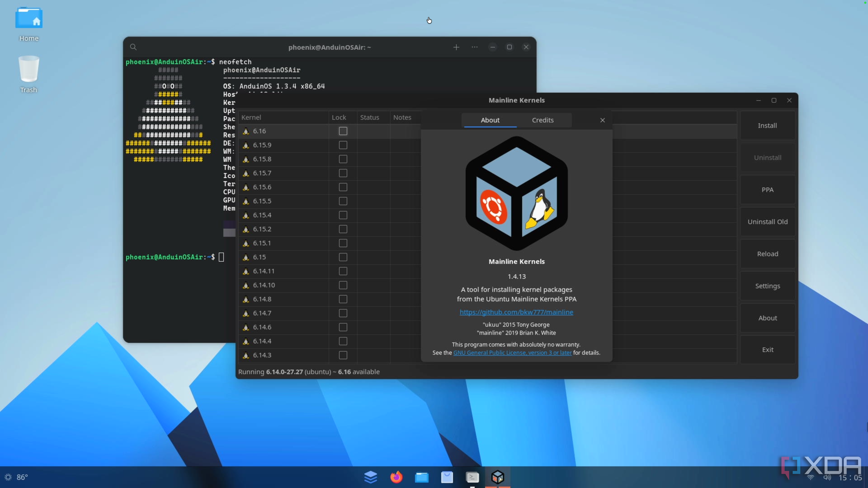The height and width of the screenshot is (488, 868).
Task: Open the software store bag icon
Action: (447, 477)
